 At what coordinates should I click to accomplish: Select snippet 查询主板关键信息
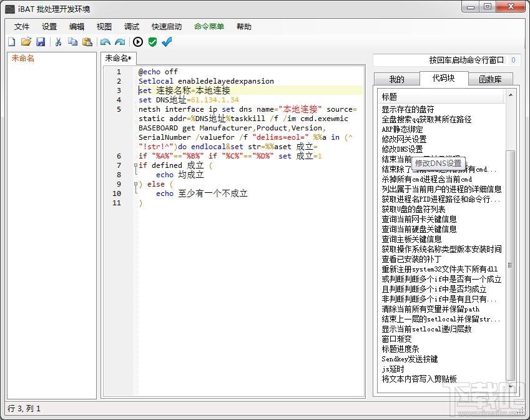pos(411,239)
